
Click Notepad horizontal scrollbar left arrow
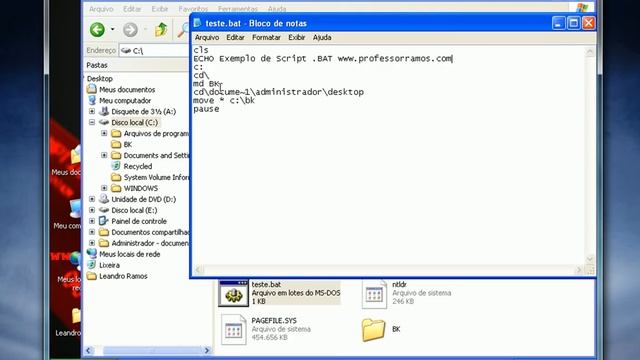198,269
